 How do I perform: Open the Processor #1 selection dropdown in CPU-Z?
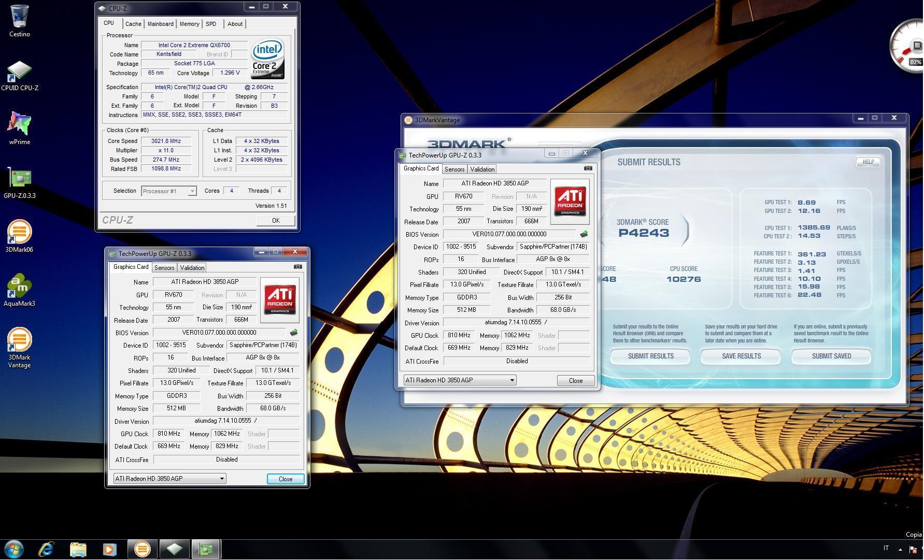pyautogui.click(x=169, y=191)
